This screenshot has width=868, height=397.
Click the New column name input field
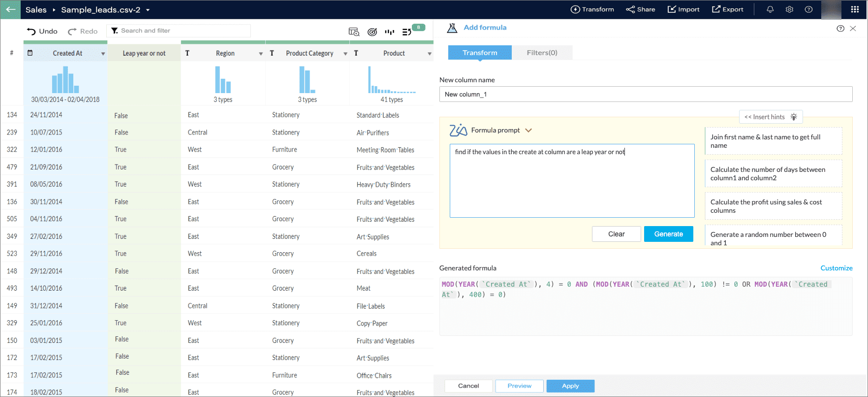pyautogui.click(x=646, y=94)
